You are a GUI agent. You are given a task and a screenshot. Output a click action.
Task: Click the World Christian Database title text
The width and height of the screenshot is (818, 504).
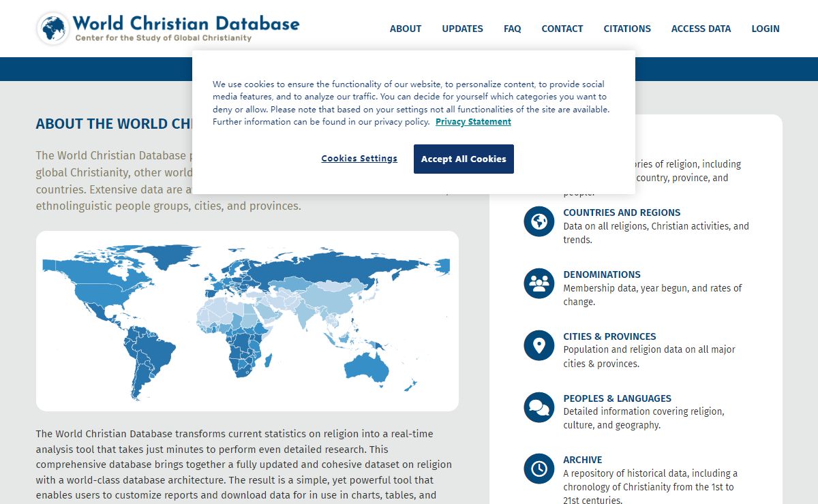(186, 22)
